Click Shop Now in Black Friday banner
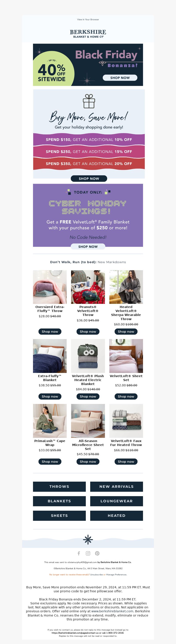Viewport: 176px width, 644px height. tap(120, 78)
